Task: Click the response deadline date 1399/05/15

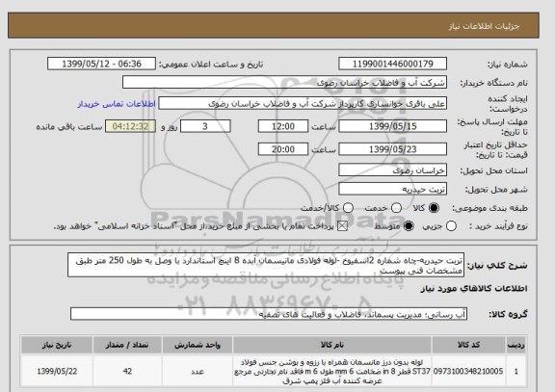Action: point(392,126)
